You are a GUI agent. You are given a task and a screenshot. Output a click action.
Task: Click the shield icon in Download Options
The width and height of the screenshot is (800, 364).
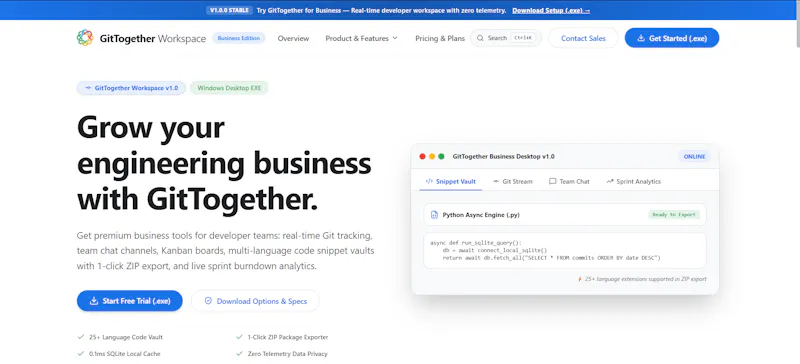208,301
